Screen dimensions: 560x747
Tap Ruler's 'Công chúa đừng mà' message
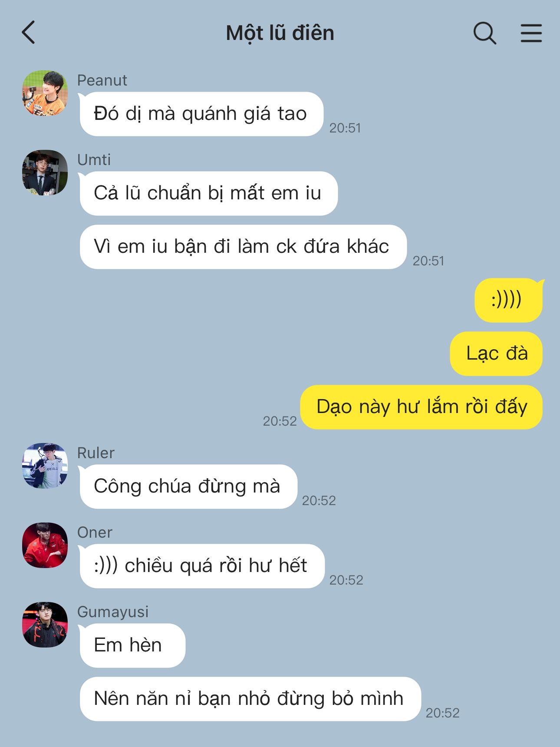188,486
